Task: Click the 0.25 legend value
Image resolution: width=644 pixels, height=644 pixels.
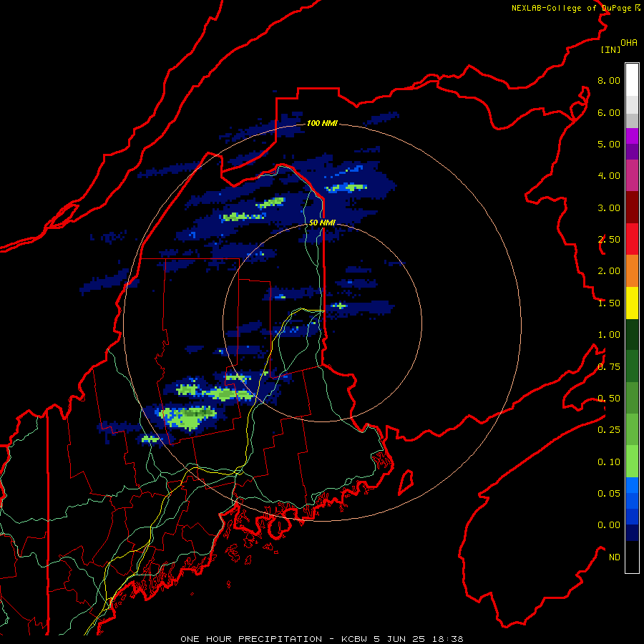Action: click(609, 430)
